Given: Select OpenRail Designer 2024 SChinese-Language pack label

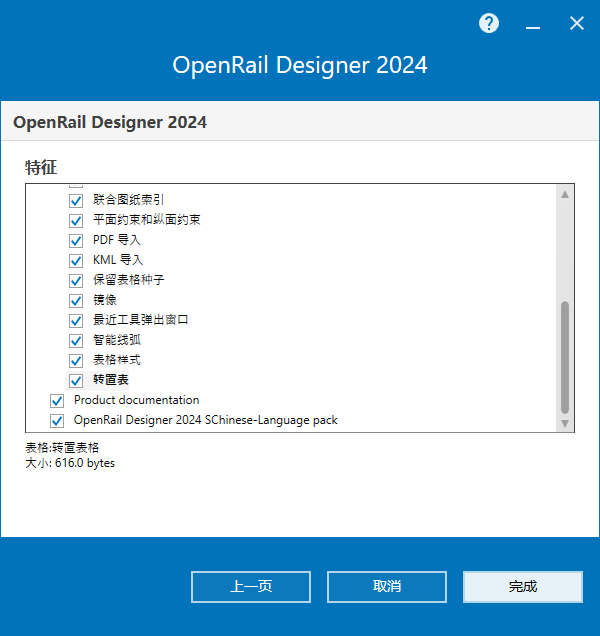Looking at the screenshot, I should (x=206, y=420).
